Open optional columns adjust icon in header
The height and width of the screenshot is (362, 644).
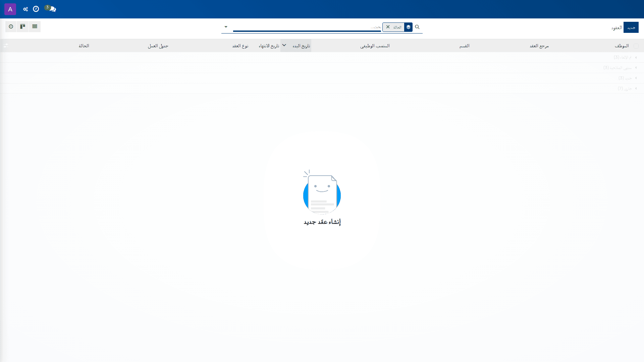coord(6,46)
